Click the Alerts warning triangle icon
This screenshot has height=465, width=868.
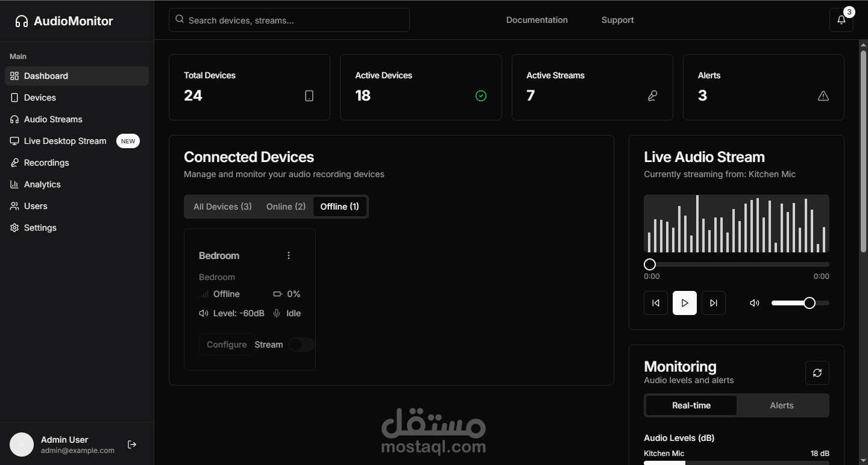point(823,96)
